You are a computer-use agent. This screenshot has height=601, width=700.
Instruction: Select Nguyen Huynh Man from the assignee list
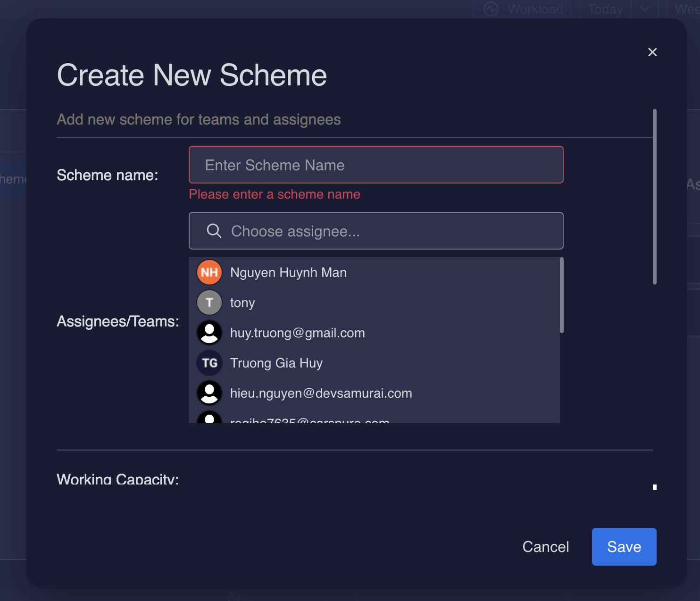[288, 272]
